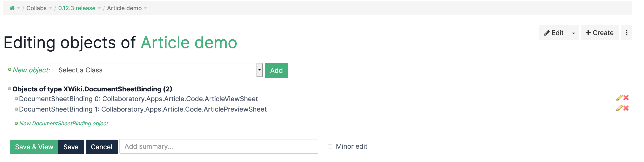Image resolution: width=644 pixels, height=162 pixels.
Task: Delete DocumentSheetBinding 0 with red X
Action: (x=626, y=98)
